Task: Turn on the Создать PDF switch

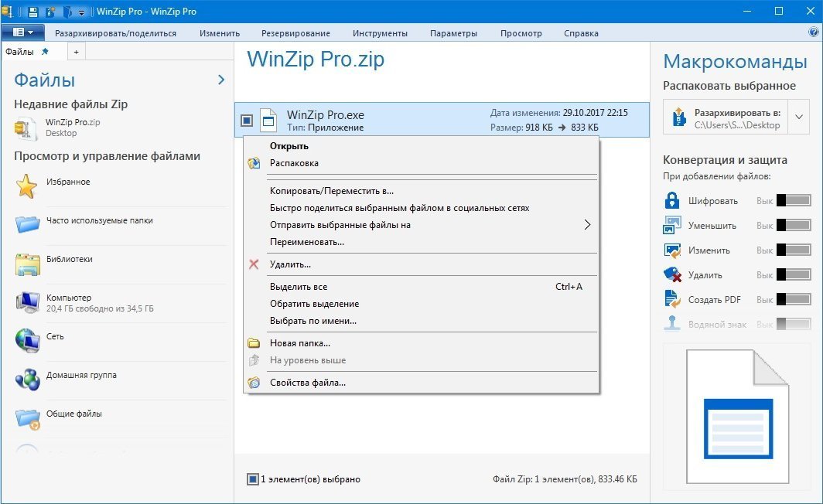Action: pyautogui.click(x=793, y=300)
